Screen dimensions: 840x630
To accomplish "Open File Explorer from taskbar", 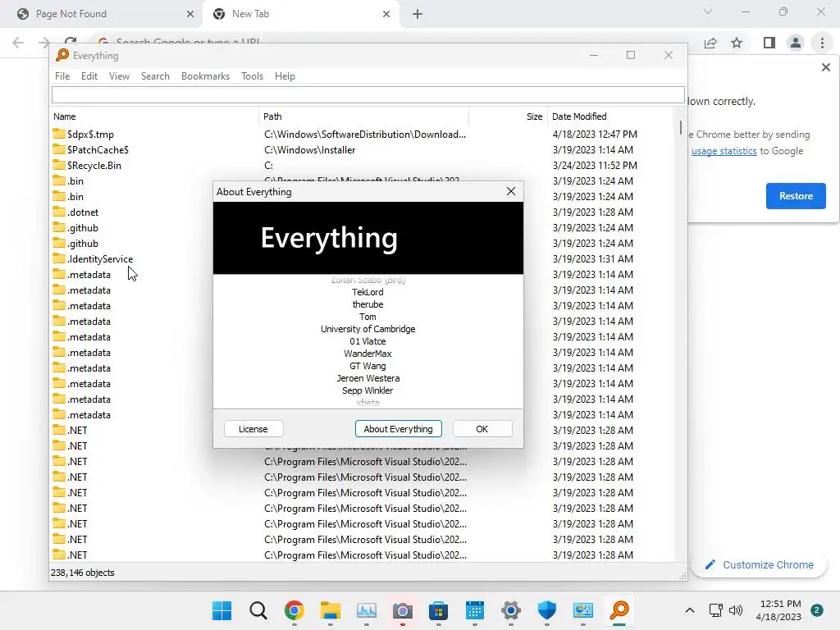I will (x=331, y=610).
